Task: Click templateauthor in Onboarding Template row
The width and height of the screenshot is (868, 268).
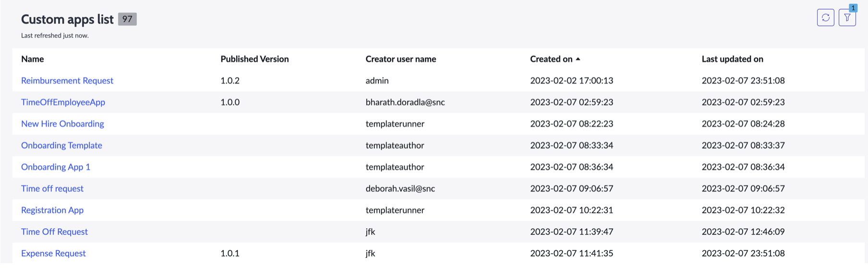Action: [395, 145]
